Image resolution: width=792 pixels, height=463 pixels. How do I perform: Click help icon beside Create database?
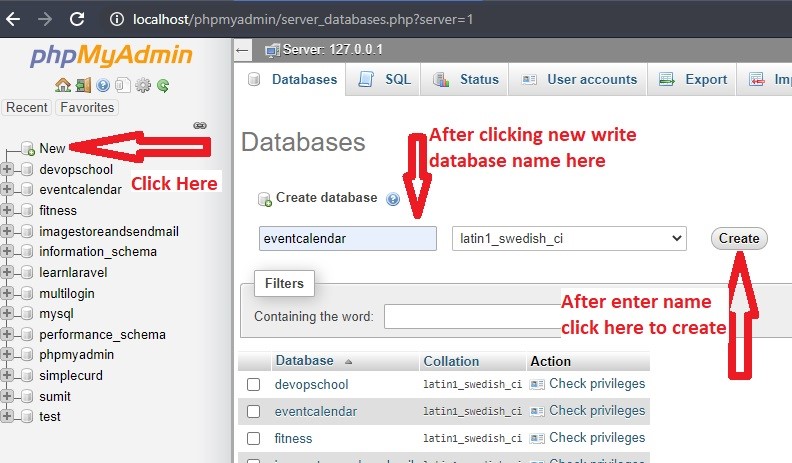click(393, 199)
